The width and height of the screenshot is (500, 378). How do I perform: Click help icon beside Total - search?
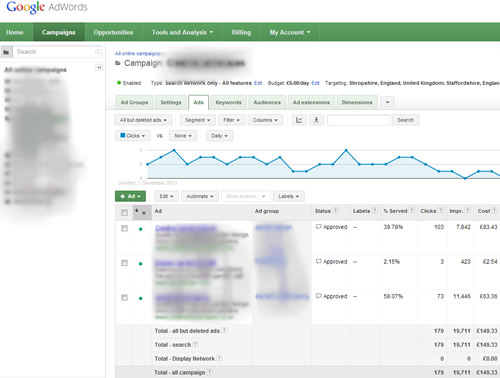coord(195,344)
